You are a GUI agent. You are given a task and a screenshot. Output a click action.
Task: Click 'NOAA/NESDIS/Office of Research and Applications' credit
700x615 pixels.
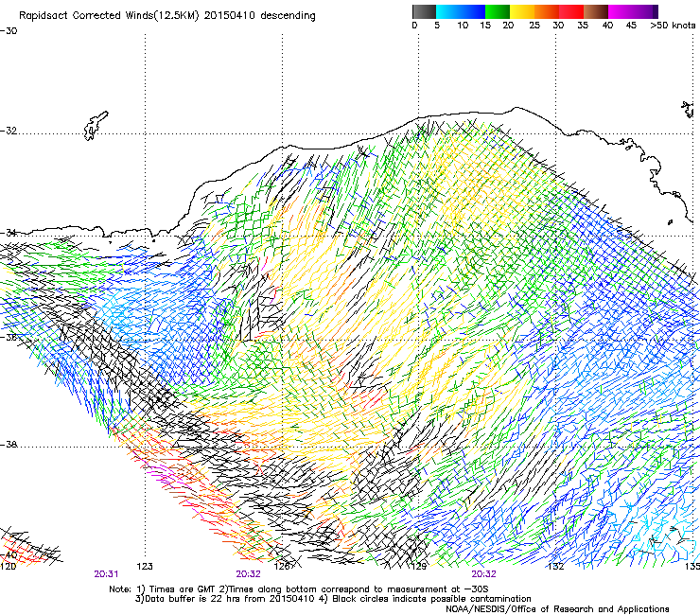coord(557,609)
